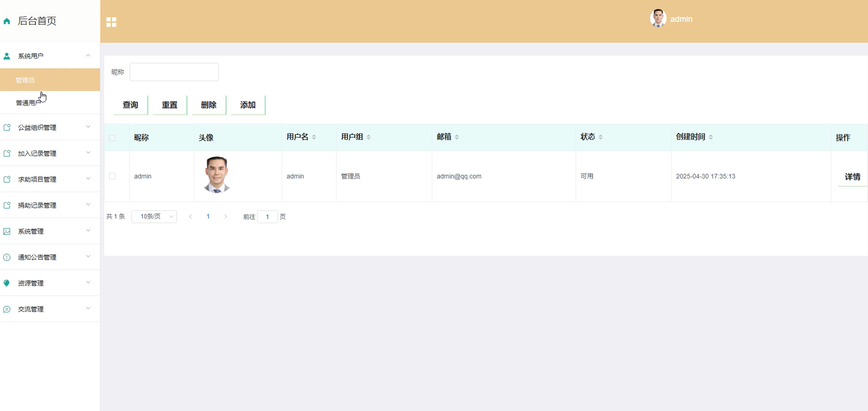The image size is (868, 411).
Task: Expand the 求助项目管理 section chevron
Action: point(88,179)
